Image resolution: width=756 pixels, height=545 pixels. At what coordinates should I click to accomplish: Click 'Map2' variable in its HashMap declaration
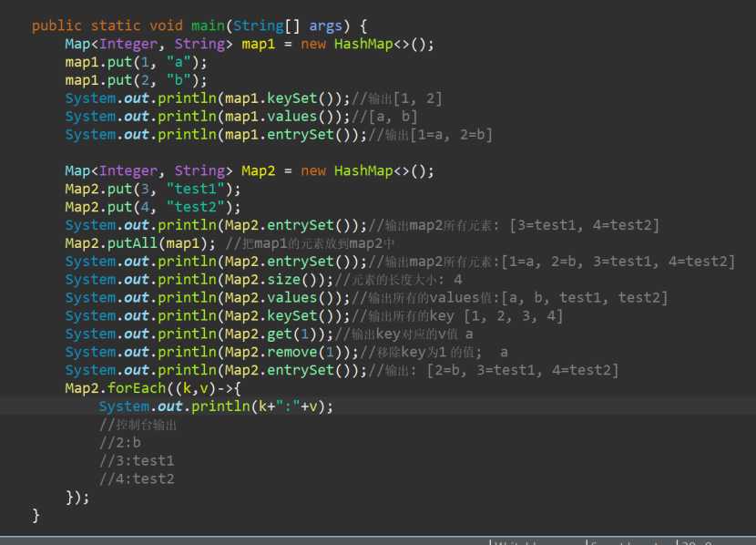coord(258,170)
